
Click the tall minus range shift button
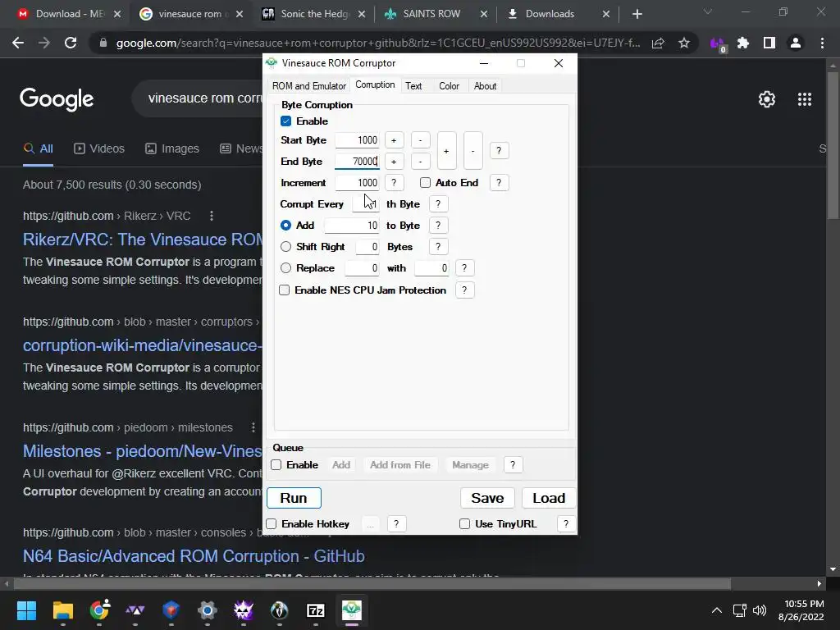472,151
